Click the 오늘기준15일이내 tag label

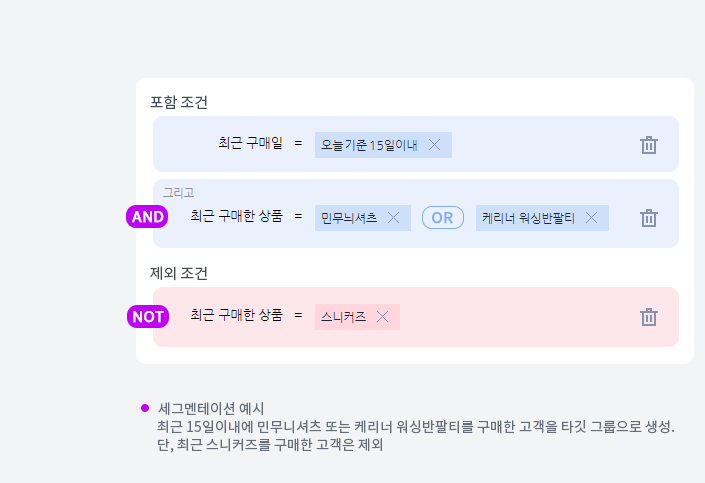tap(369, 145)
